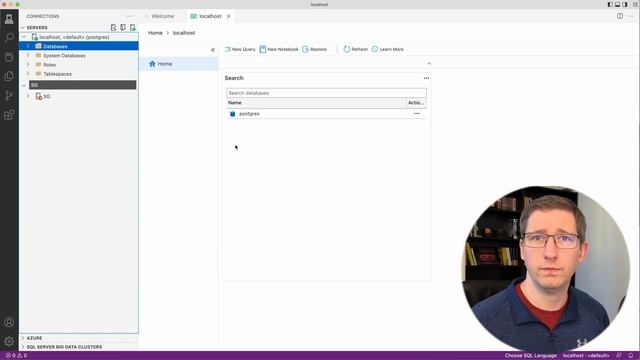
Task: Open the Explorer view in activity bar
Action: point(9,76)
